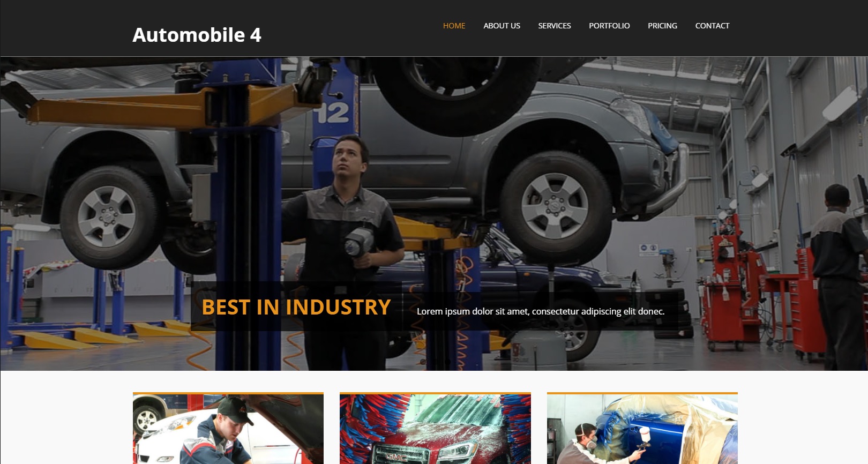Open the spray painting blue car thumbnail
This screenshot has height=464, width=868.
point(642,429)
